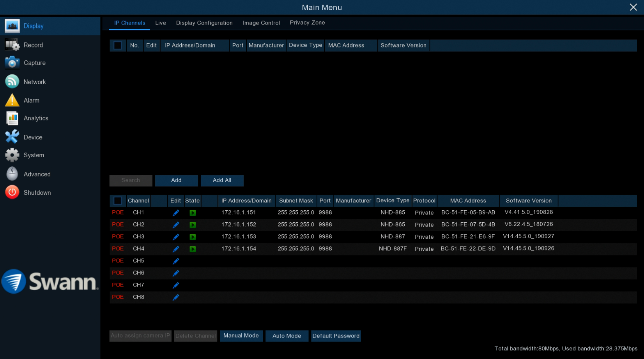This screenshot has width=644, height=359.
Task: Open System gear icon
Action: tap(12, 155)
